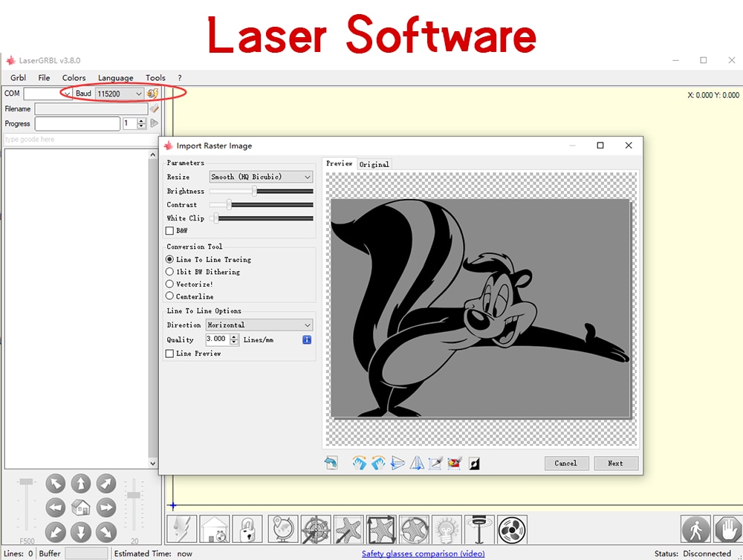Screen dimensions: 743x560
Task: Expand the Direction Horizontal dropdown
Action: (259, 325)
